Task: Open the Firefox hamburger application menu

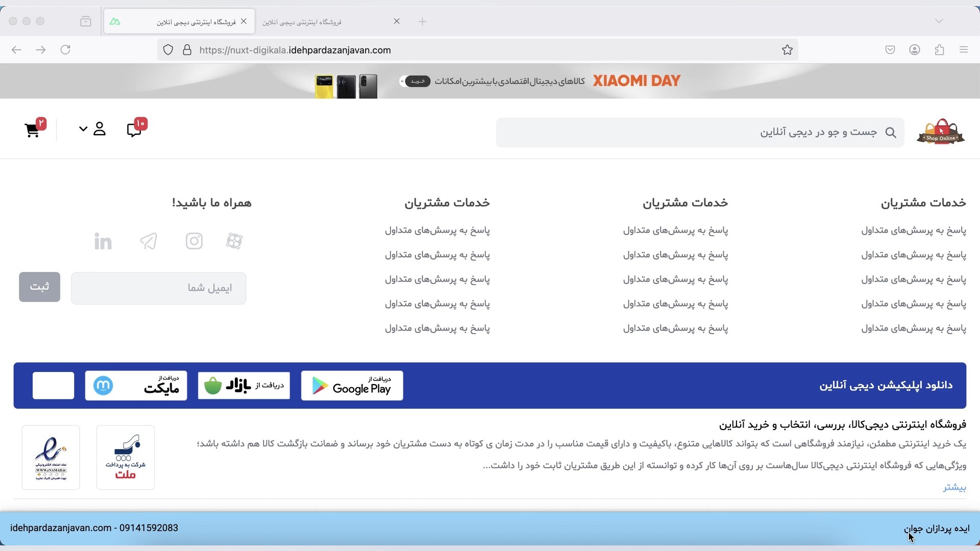Action: click(963, 50)
